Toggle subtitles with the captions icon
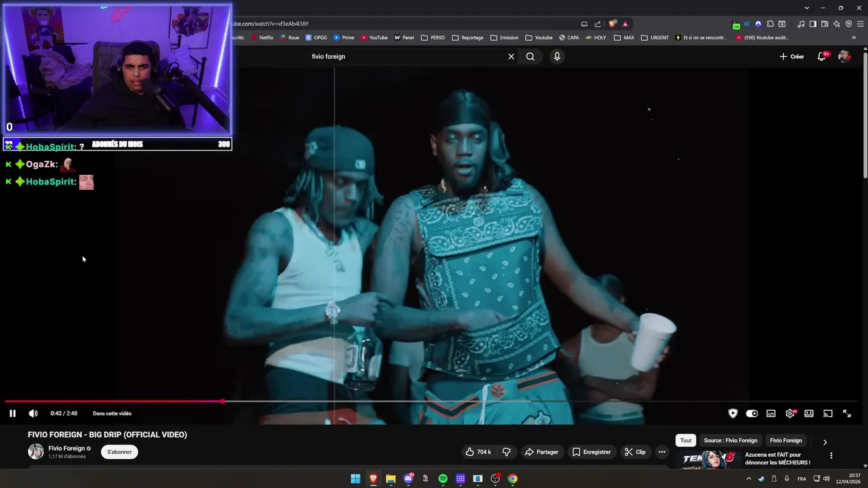The image size is (868, 488). [x=771, y=413]
